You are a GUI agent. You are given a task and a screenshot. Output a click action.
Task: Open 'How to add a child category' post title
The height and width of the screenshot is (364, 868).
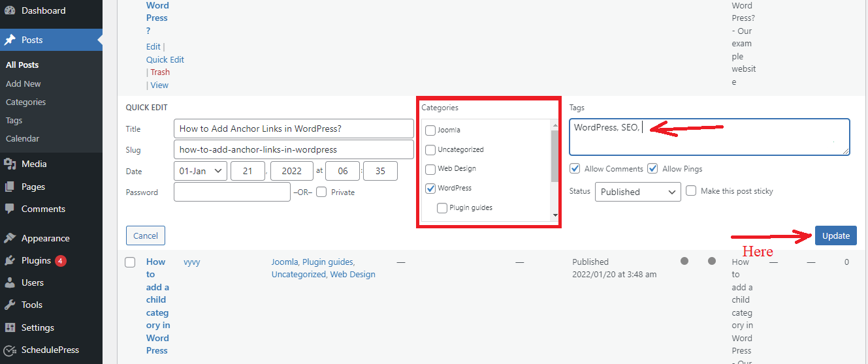(x=157, y=306)
